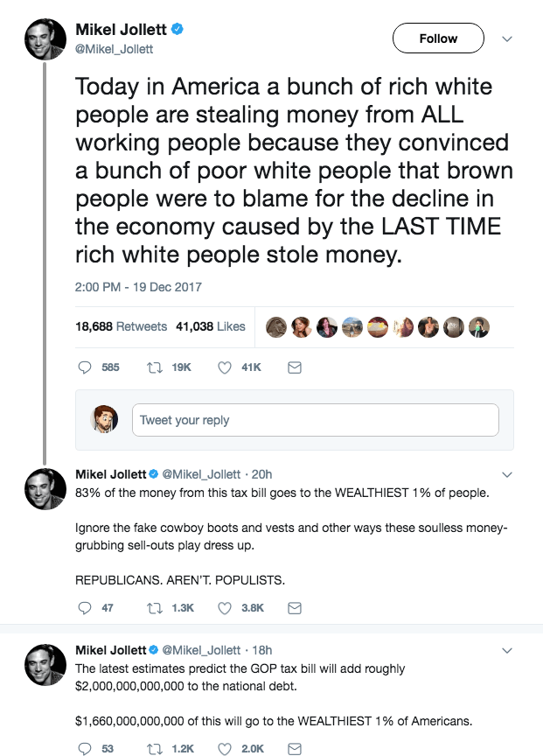View the 18,688 Retweets list
This screenshot has width=543, height=756.
tap(122, 326)
